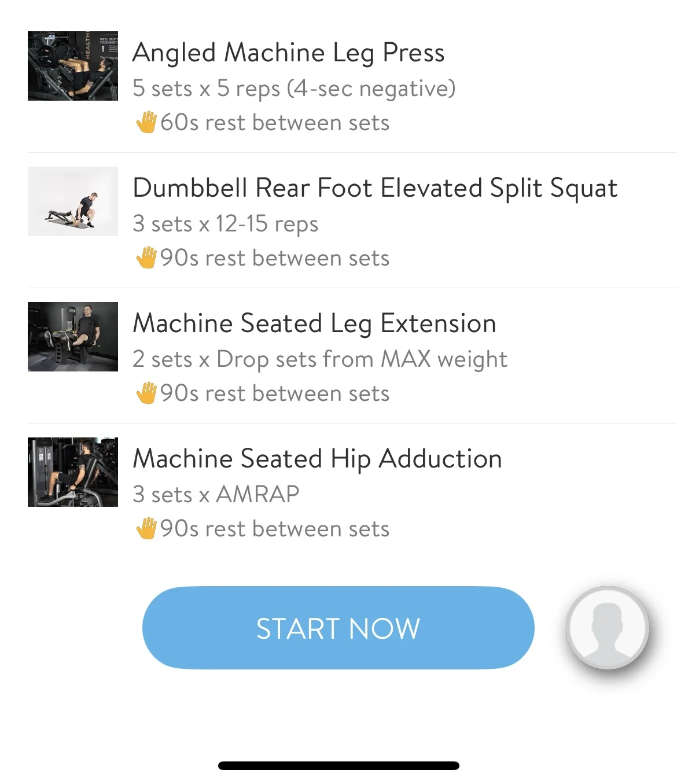The height and width of the screenshot is (784, 677).
Task: Tap hand icon under Hip Adduction AMRAP
Action: point(146,528)
